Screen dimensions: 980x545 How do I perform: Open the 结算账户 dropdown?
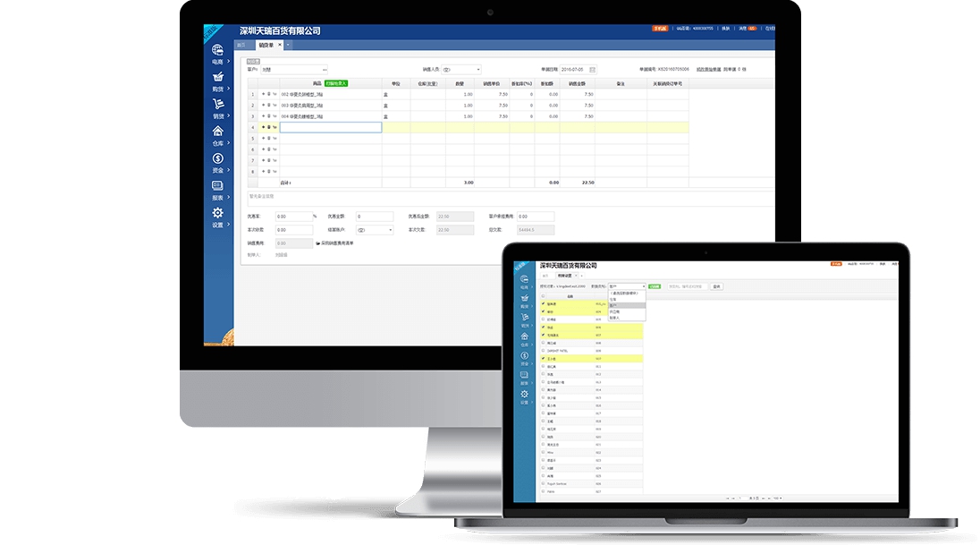pyautogui.click(x=374, y=230)
